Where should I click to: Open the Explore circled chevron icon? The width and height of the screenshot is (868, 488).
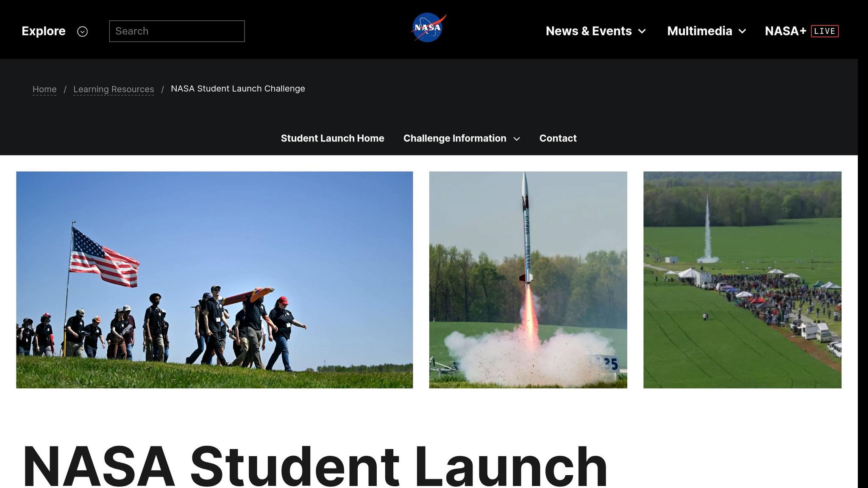82,31
